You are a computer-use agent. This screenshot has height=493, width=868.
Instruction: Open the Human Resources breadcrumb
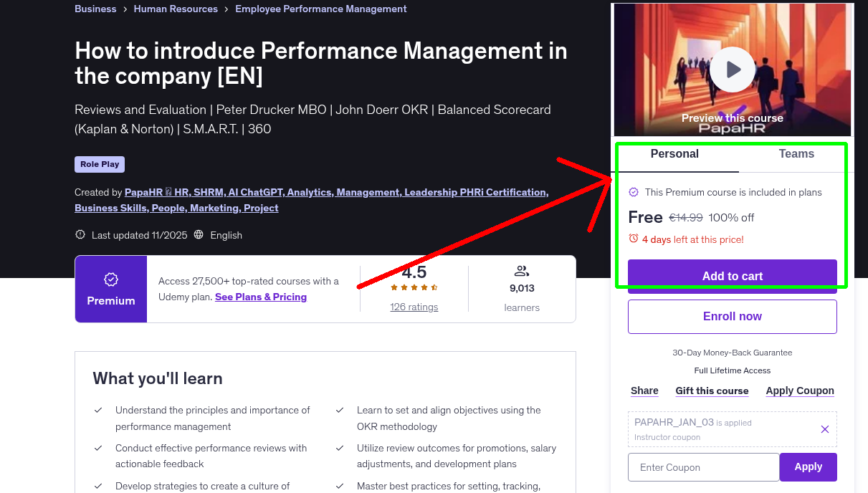[176, 9]
